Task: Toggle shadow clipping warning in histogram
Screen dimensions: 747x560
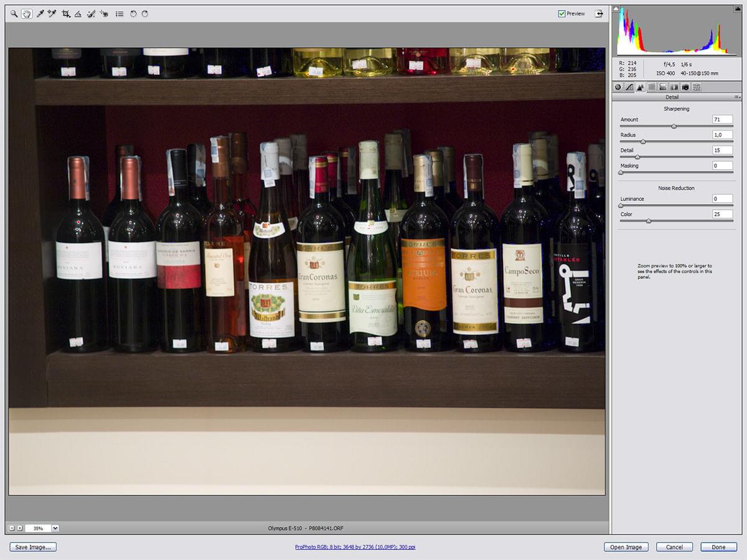Action: (x=616, y=9)
